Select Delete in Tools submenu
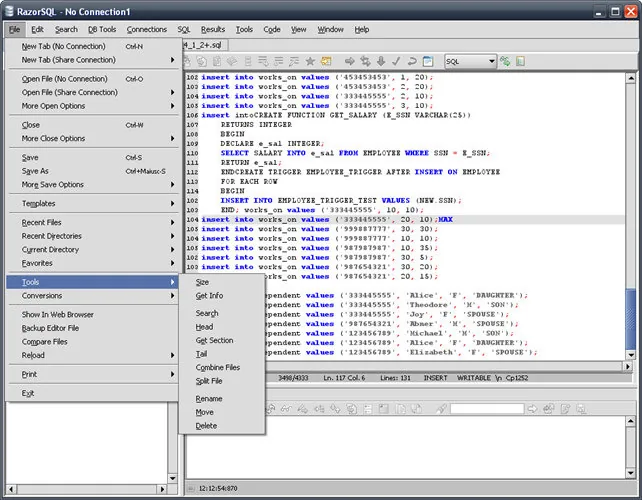642x500 pixels. click(x=222, y=426)
